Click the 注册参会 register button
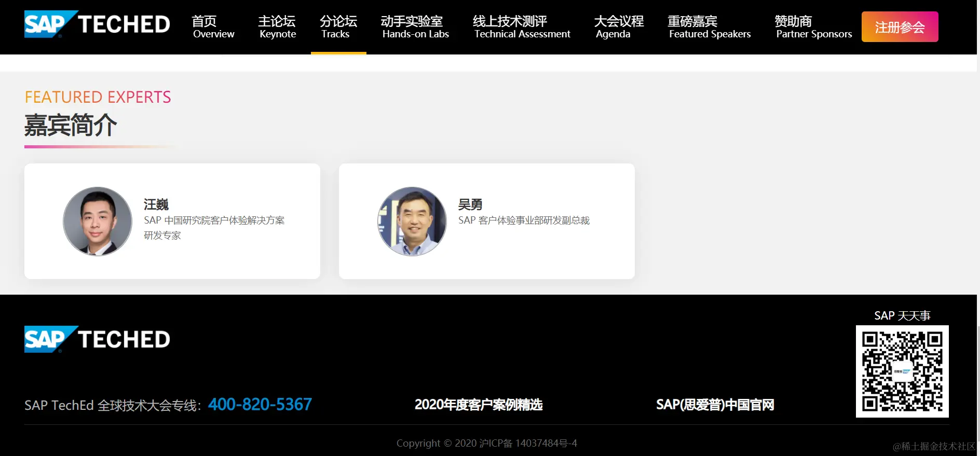 click(900, 27)
